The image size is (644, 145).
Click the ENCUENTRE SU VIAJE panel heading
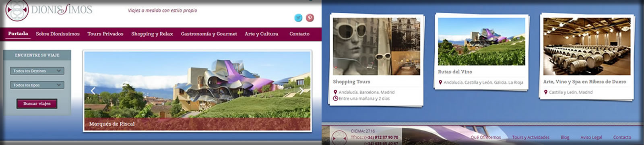pyautogui.click(x=37, y=55)
